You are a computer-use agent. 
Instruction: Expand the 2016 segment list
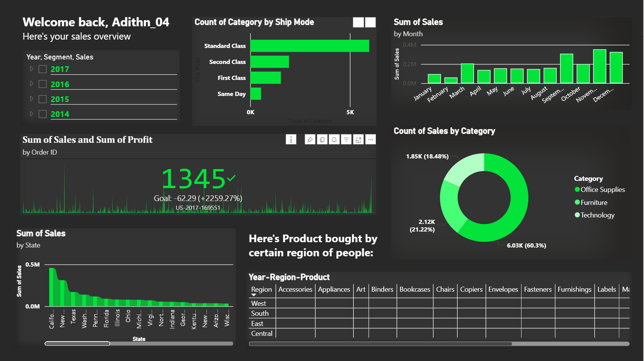coord(32,84)
